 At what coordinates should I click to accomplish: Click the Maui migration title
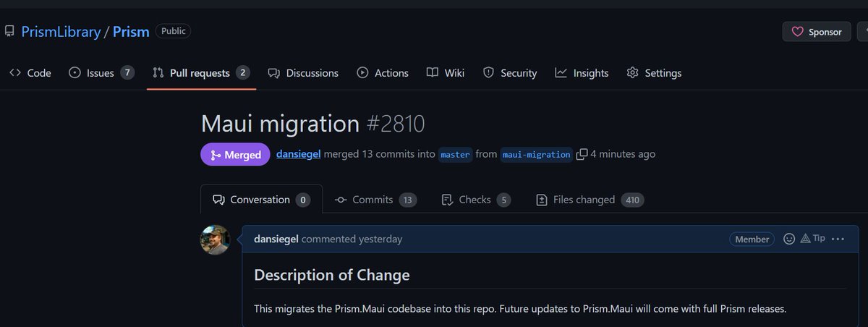pyautogui.click(x=280, y=124)
